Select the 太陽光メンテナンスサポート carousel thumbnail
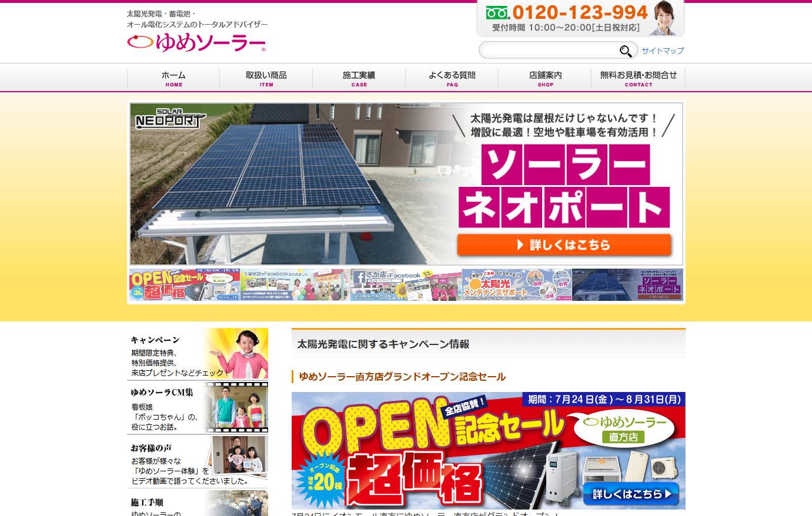Image resolution: width=812 pixels, height=516 pixels. (516, 285)
